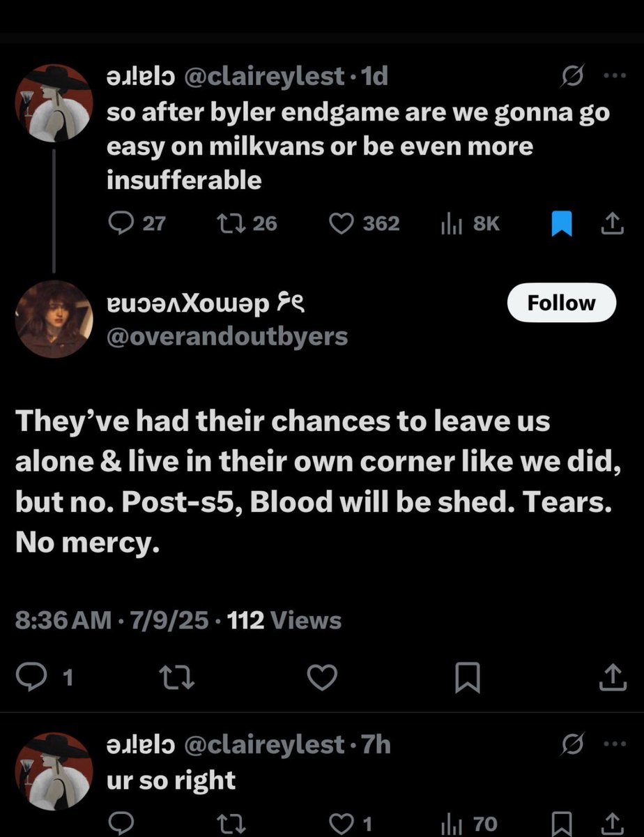Follow @overandoutbyers
This screenshot has height=837, width=644.
click(x=561, y=303)
